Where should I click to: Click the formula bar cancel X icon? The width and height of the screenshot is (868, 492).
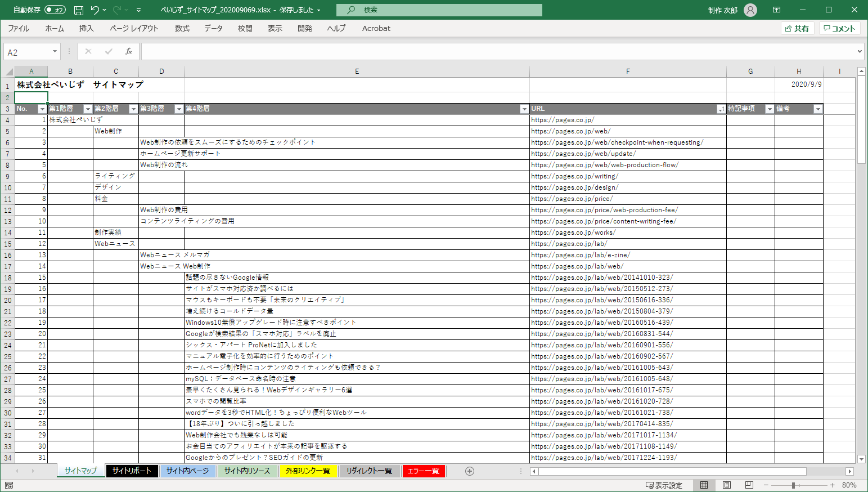point(88,52)
